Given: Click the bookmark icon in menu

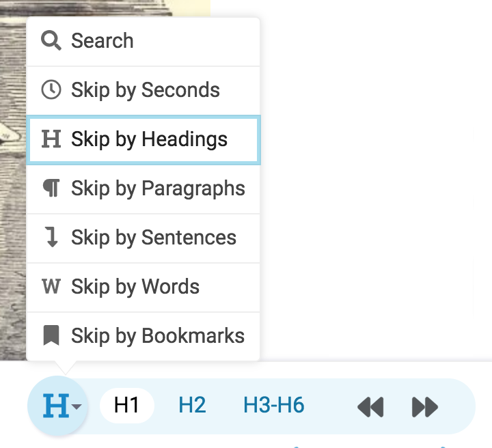Looking at the screenshot, I should click(51, 335).
